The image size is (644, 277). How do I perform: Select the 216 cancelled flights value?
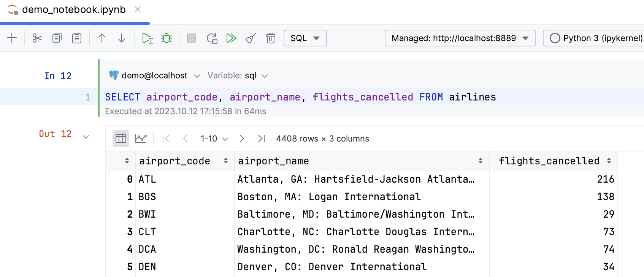tap(554, 179)
